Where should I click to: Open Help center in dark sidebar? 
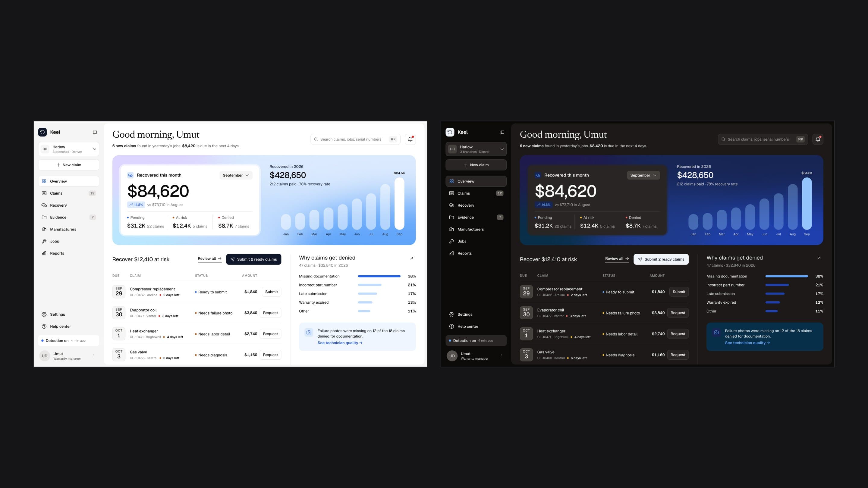point(476,326)
